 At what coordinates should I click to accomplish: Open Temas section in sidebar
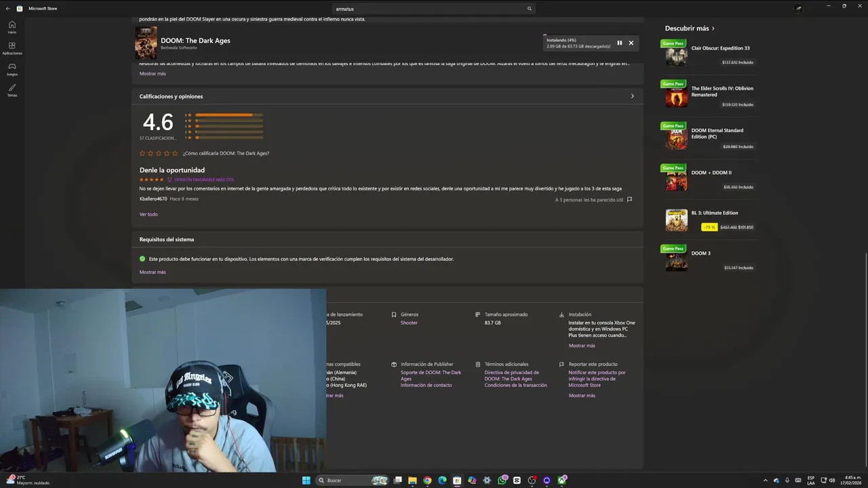point(12,90)
